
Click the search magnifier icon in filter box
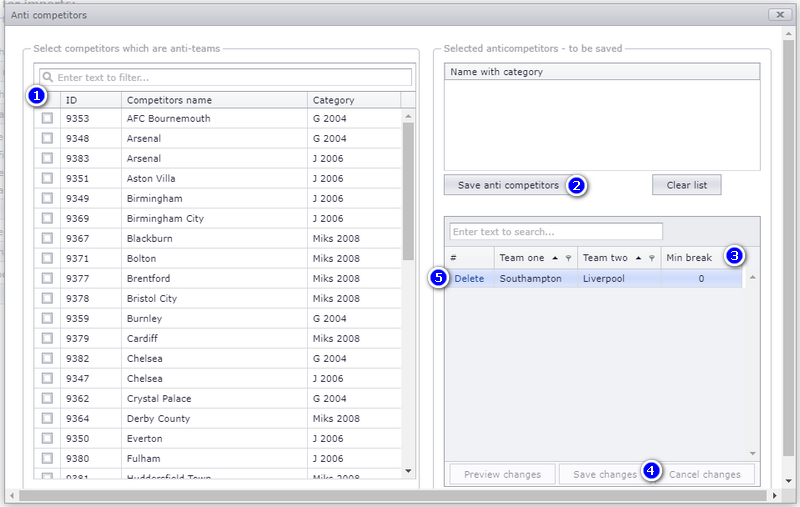[x=47, y=77]
